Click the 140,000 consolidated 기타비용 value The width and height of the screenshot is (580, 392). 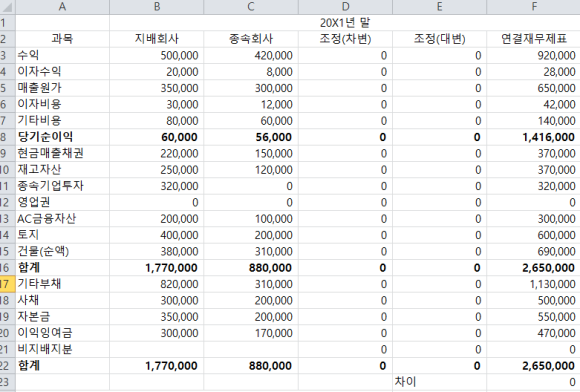coord(533,121)
